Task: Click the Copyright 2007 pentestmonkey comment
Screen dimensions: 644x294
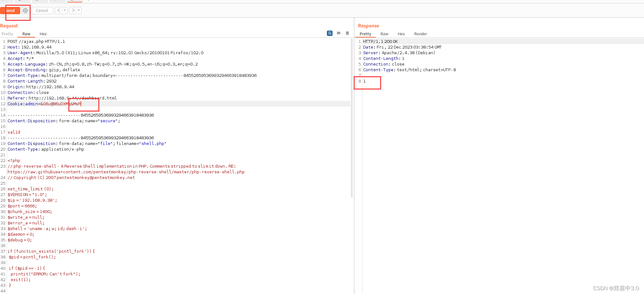Action: pyautogui.click(x=71, y=177)
